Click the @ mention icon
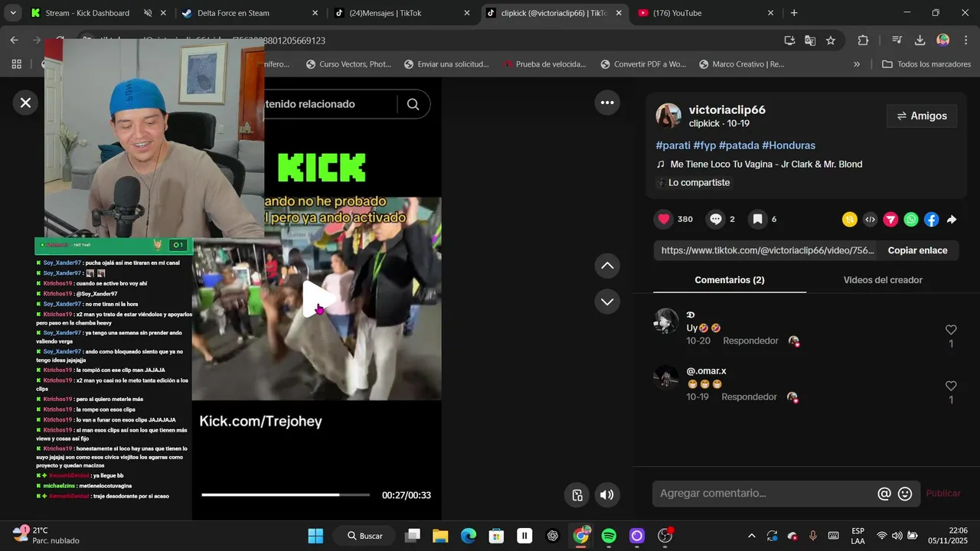Image resolution: width=980 pixels, height=551 pixels. tap(884, 494)
